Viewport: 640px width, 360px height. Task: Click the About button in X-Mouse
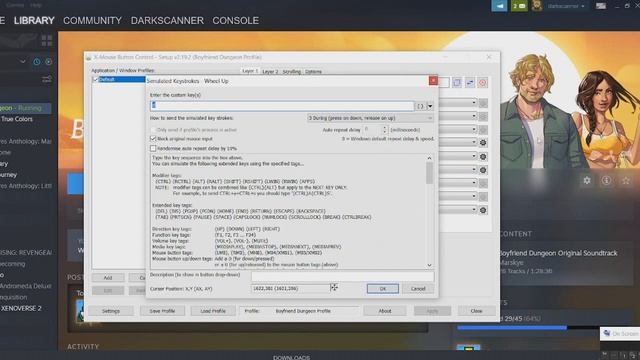point(384,311)
